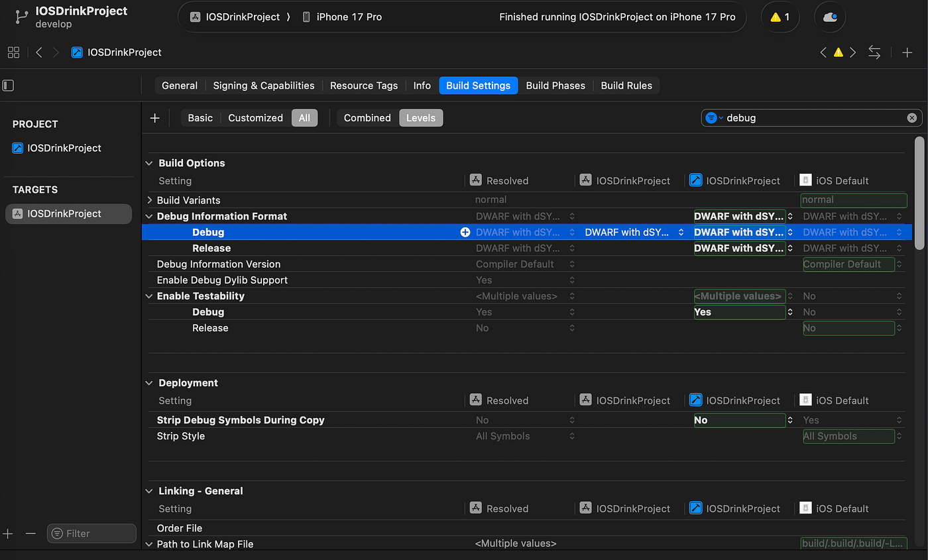This screenshot has height=560, width=928.
Task: Click the swap arrows code review icon
Action: [874, 52]
